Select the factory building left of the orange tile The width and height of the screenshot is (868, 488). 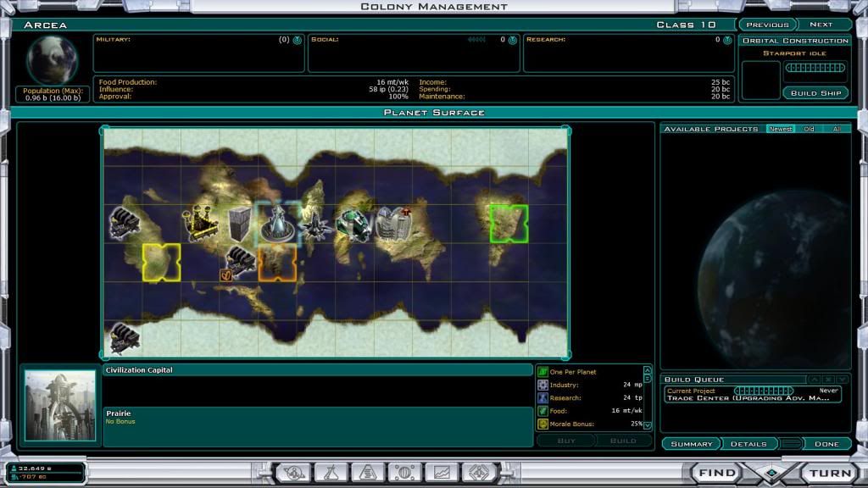[240, 261]
